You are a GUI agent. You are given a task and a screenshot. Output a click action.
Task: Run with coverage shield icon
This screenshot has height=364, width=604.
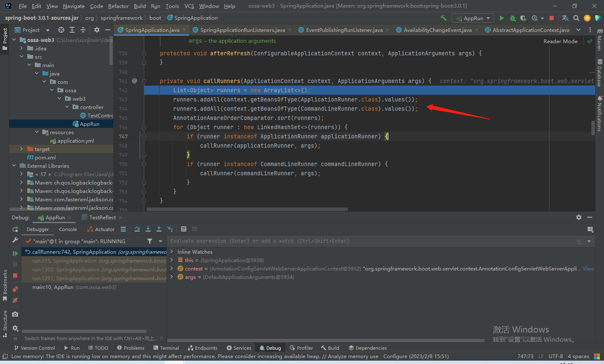tap(523, 18)
